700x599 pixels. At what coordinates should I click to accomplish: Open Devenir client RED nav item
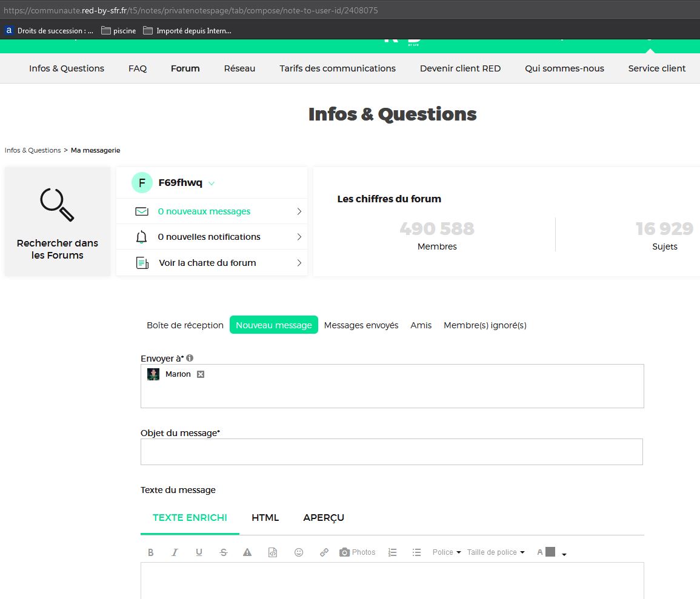pos(460,68)
